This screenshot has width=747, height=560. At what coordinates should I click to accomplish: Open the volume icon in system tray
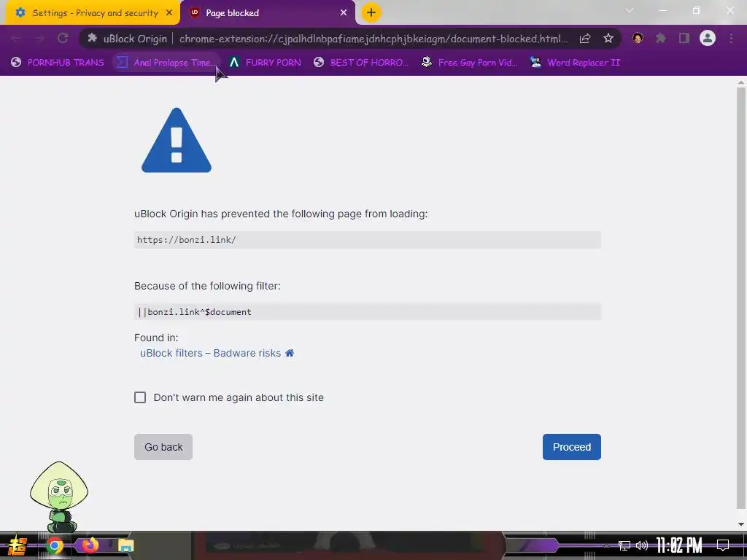pyautogui.click(x=642, y=545)
